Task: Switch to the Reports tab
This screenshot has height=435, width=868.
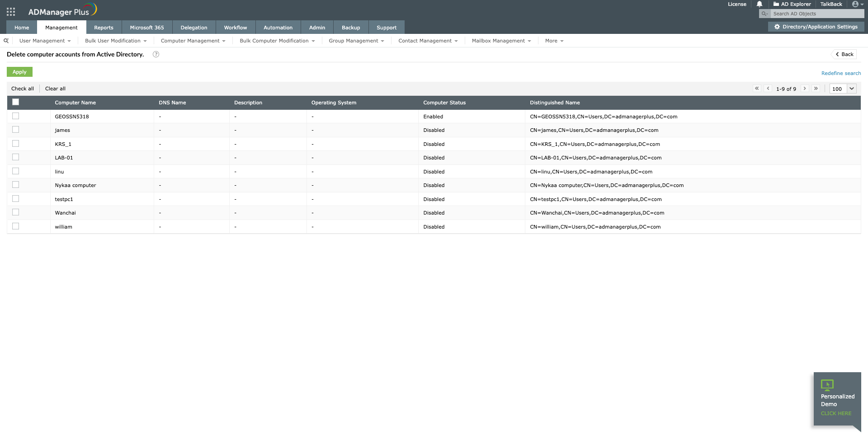Action: 104,28
